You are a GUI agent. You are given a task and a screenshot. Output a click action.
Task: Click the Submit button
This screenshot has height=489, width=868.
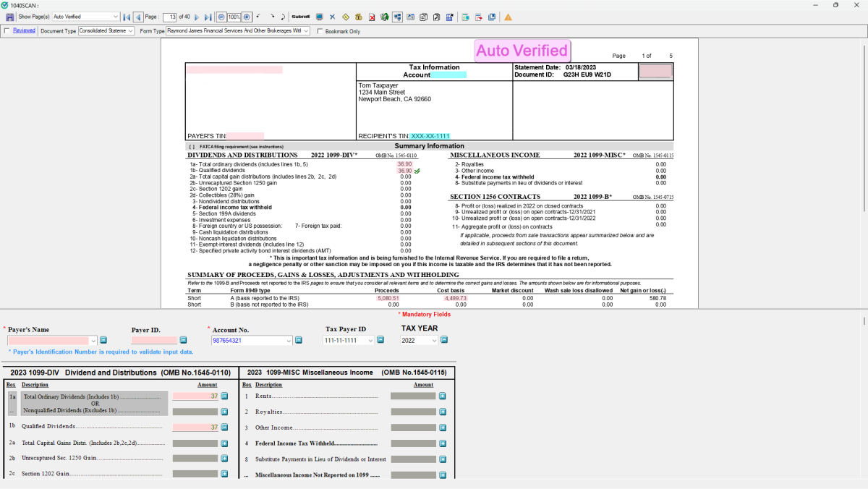click(300, 17)
